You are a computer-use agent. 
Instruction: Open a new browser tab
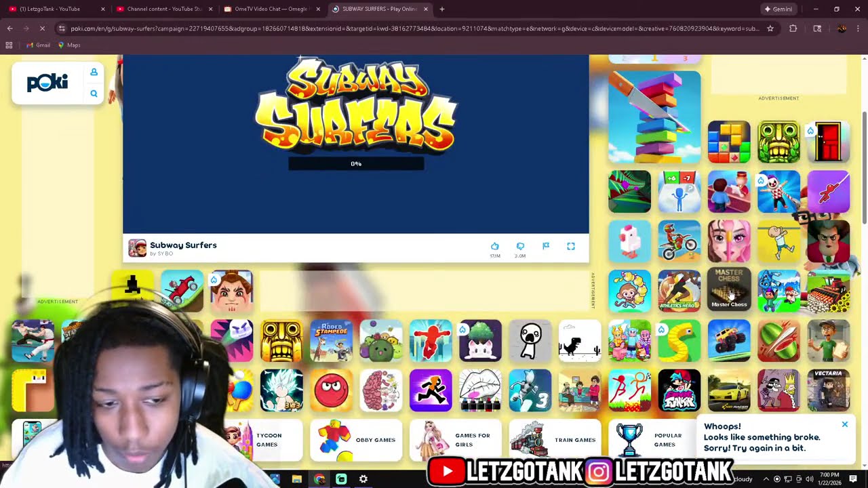(x=442, y=9)
